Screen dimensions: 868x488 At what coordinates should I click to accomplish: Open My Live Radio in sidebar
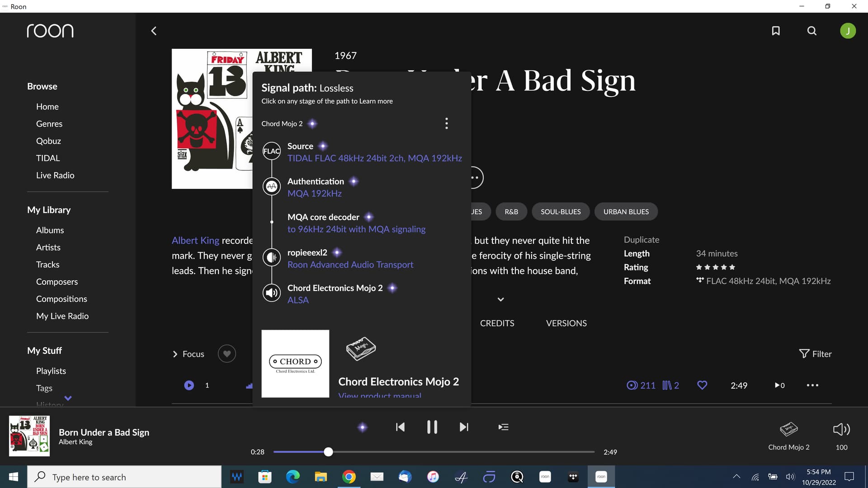(x=62, y=316)
